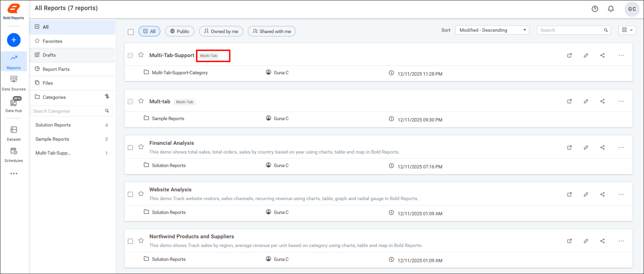Select the Northwind Products and Suppliers checkbox
This screenshot has height=274, width=644.
pos(131,241)
